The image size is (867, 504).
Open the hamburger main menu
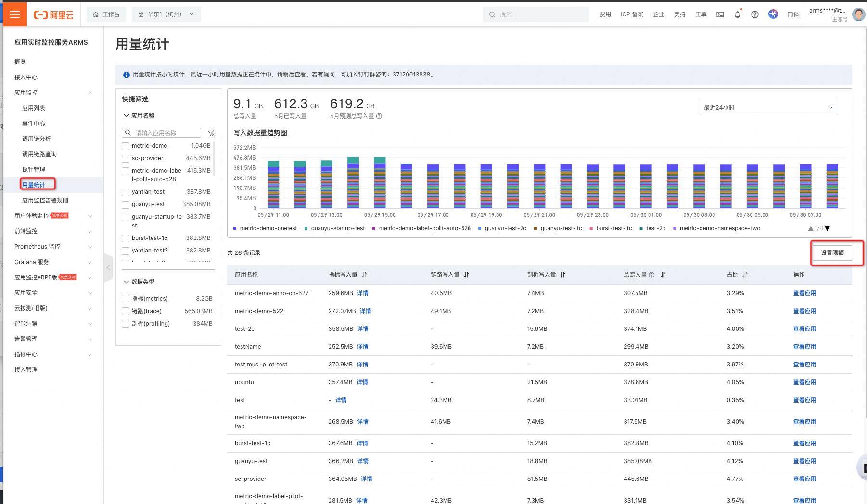tap(15, 14)
